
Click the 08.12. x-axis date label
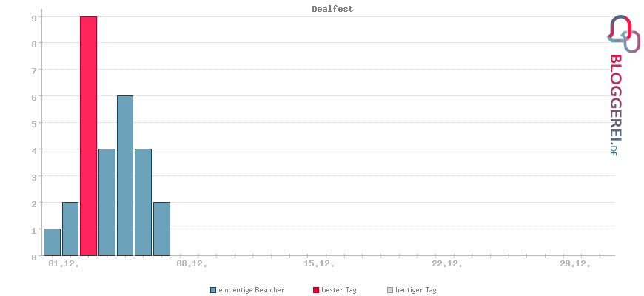tap(191, 263)
